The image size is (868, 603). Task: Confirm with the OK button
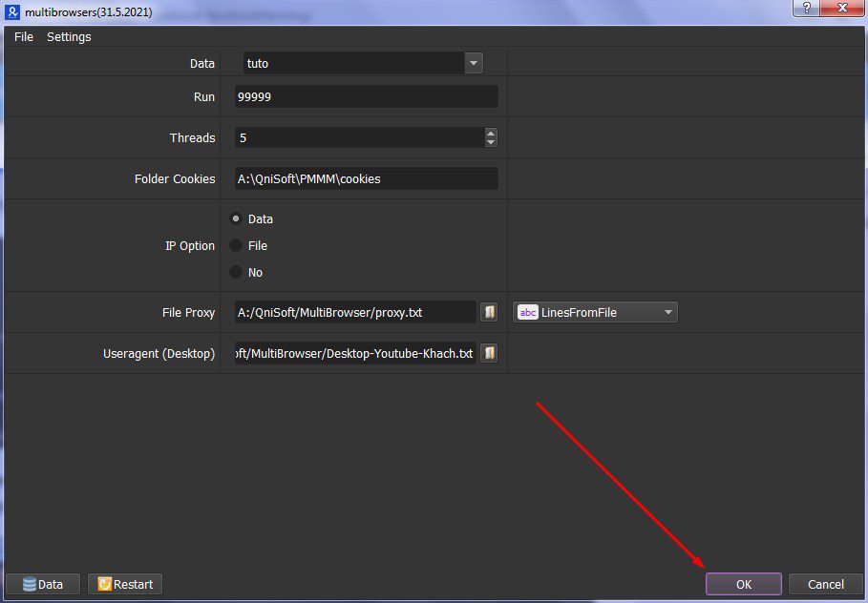(744, 584)
